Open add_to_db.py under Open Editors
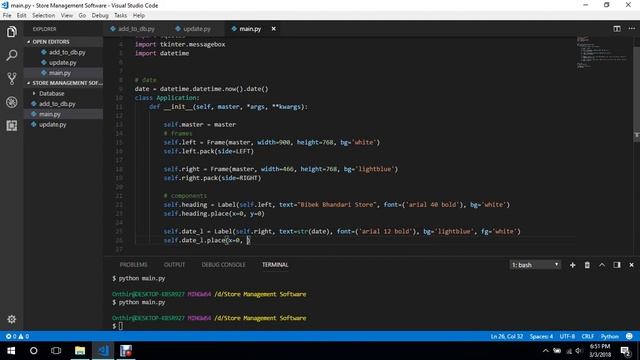 coord(67,52)
